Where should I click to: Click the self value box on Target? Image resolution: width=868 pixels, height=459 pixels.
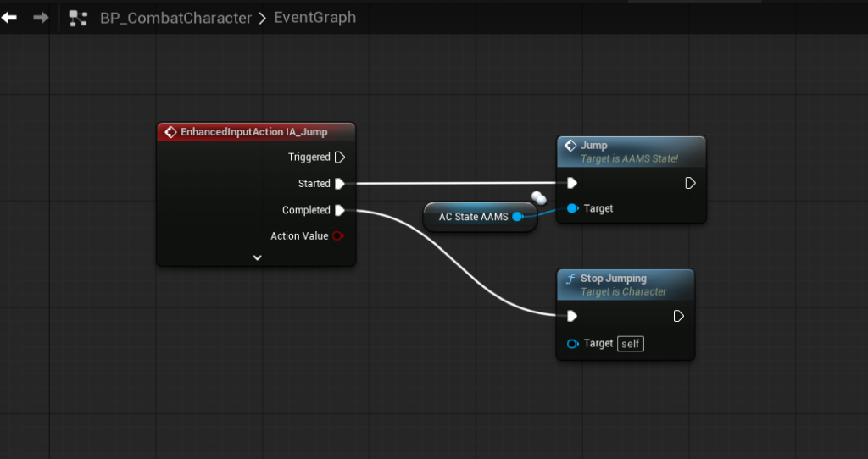pyautogui.click(x=629, y=343)
